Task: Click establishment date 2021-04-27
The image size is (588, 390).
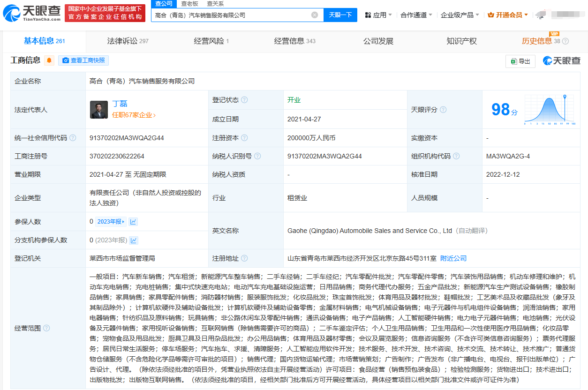Action: [x=304, y=119]
